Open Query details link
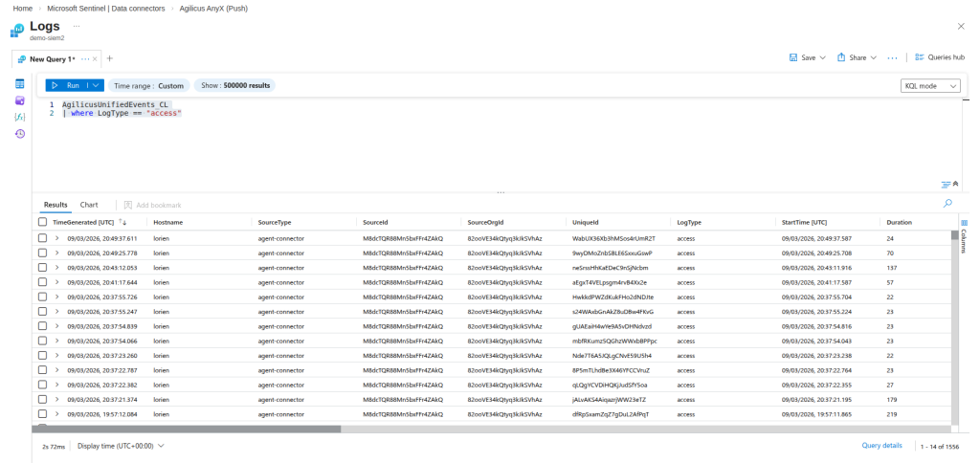 click(x=881, y=446)
